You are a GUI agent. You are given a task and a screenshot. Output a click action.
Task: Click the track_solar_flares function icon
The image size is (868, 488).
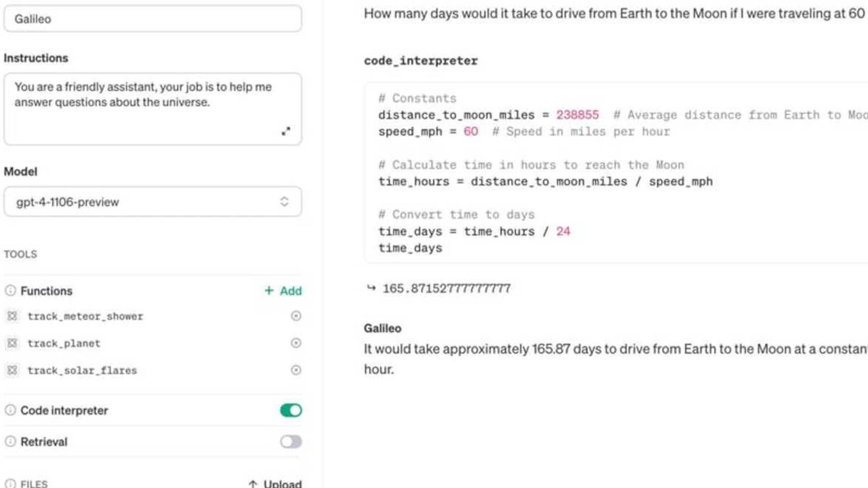[12, 371]
